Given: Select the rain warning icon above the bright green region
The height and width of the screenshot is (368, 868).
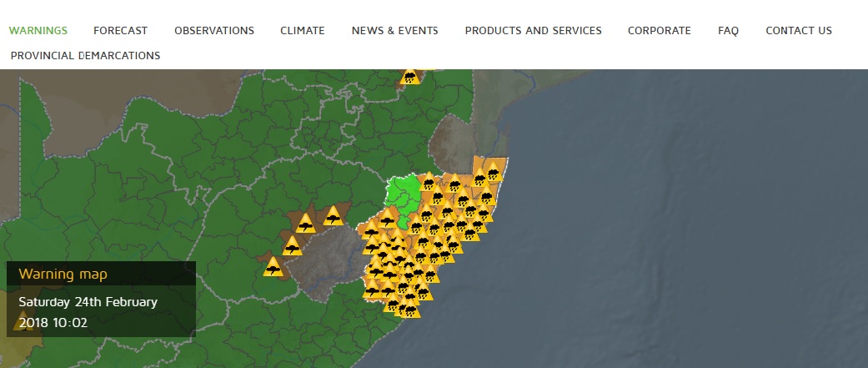Looking at the screenshot, I should [x=429, y=182].
